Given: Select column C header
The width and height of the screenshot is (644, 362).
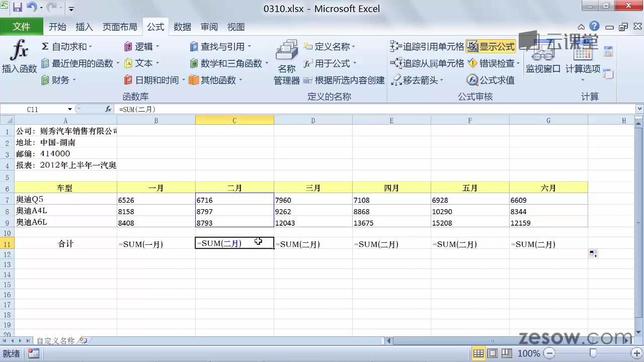Looking at the screenshot, I should pos(234,120).
